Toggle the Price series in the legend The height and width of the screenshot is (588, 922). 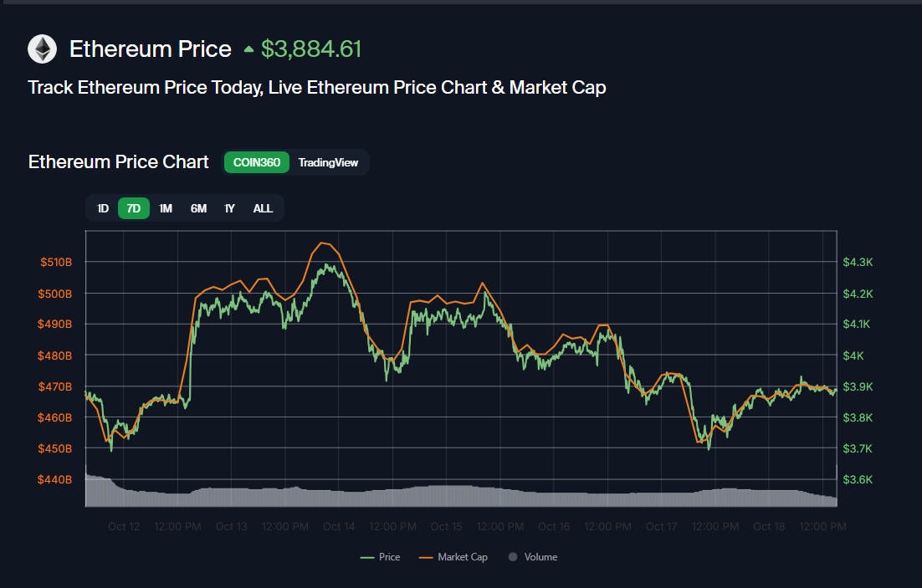coord(381,557)
